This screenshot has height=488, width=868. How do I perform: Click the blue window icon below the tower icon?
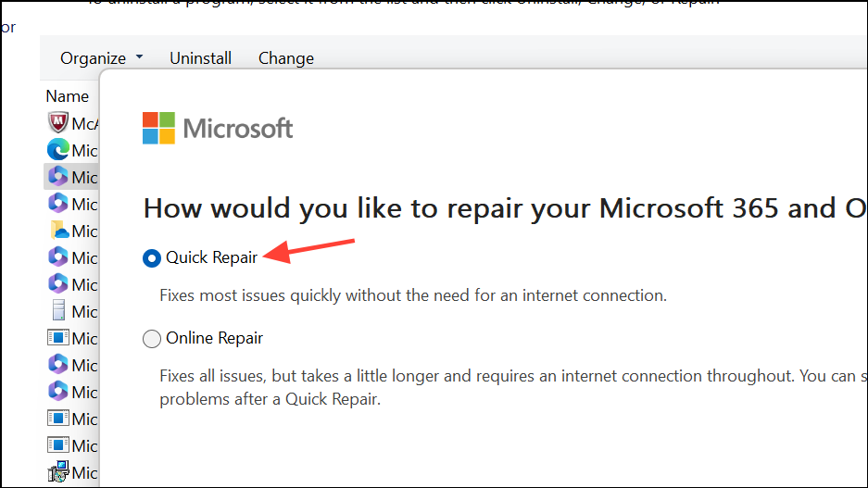click(x=58, y=337)
